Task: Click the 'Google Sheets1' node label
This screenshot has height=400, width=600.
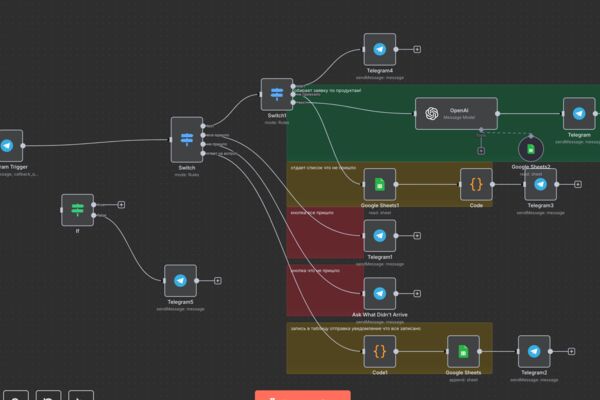Action: tap(380, 206)
